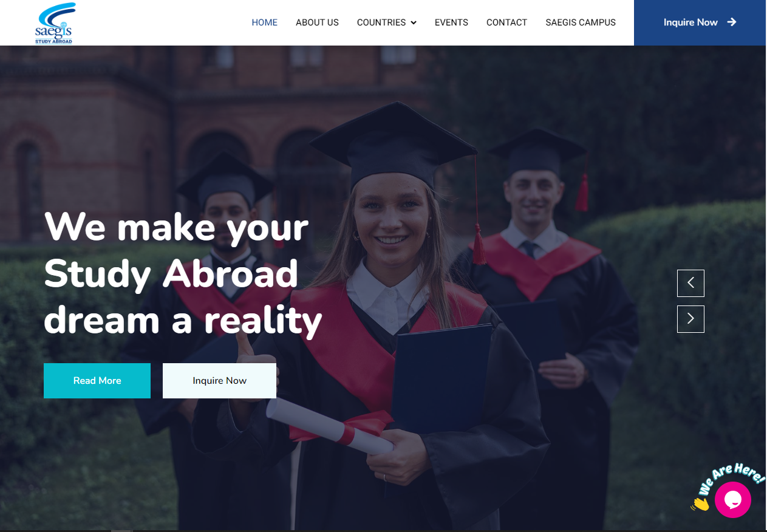The height and width of the screenshot is (532, 767).
Task: Click the white Inquire Now hero button
Action: pos(219,381)
